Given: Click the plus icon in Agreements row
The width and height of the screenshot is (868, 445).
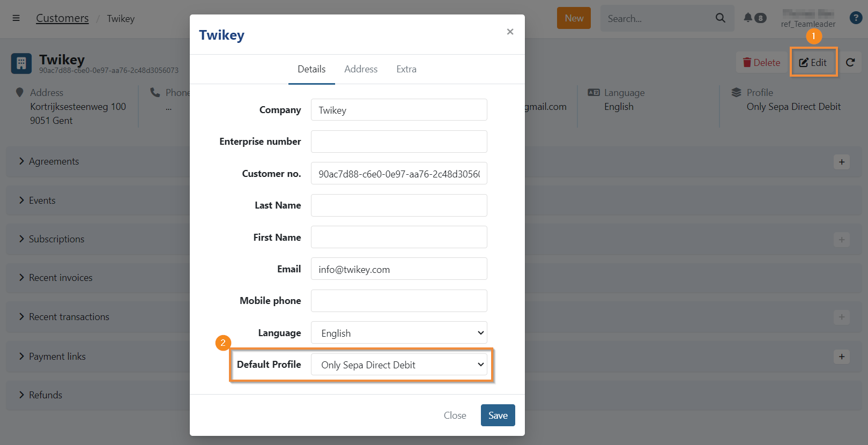Looking at the screenshot, I should click(842, 162).
